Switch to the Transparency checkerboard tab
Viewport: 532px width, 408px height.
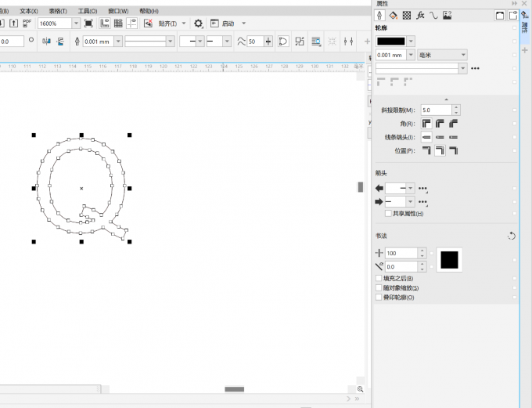pyautogui.click(x=406, y=15)
